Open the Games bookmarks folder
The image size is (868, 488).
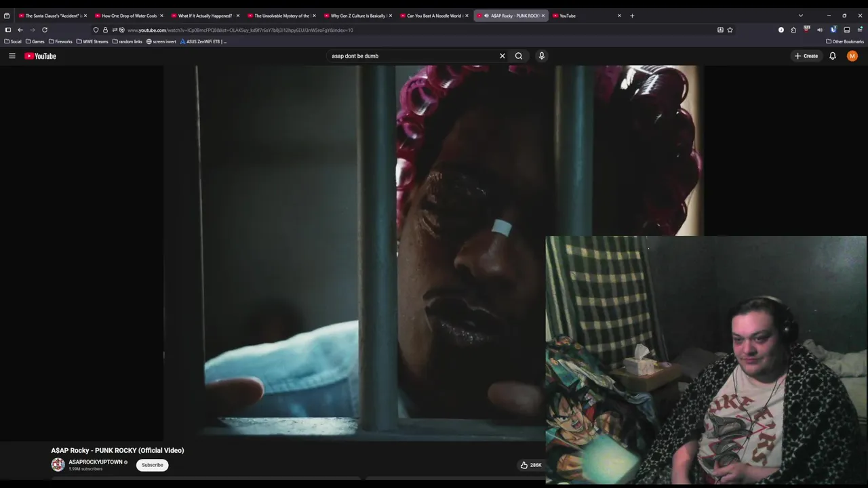coord(35,41)
